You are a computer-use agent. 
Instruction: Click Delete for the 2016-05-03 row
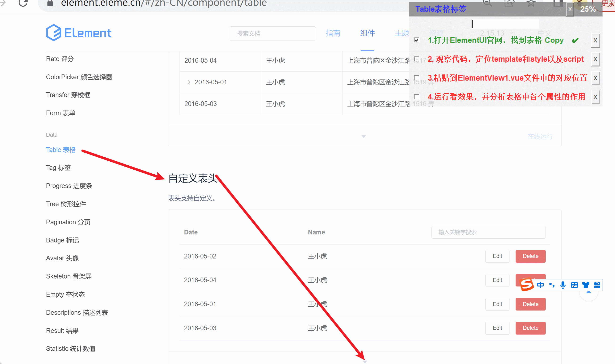530,328
